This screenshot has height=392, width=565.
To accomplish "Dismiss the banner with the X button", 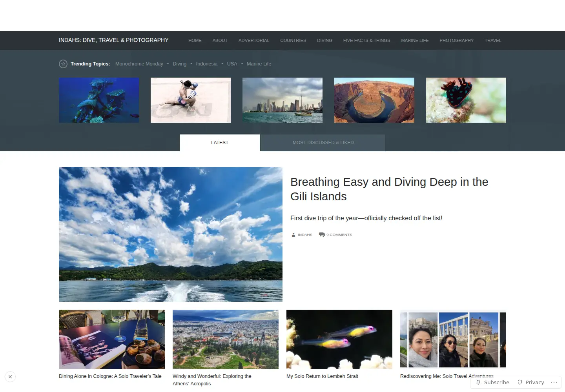I will coord(10,377).
